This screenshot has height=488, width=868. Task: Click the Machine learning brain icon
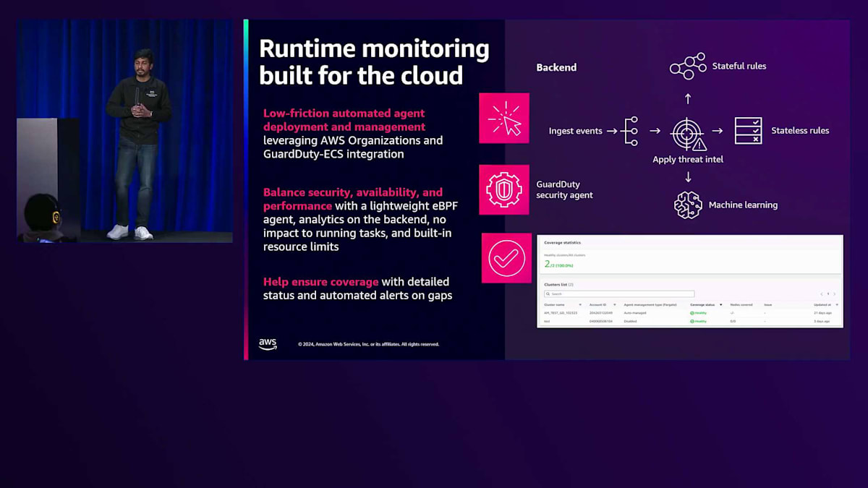[688, 205]
